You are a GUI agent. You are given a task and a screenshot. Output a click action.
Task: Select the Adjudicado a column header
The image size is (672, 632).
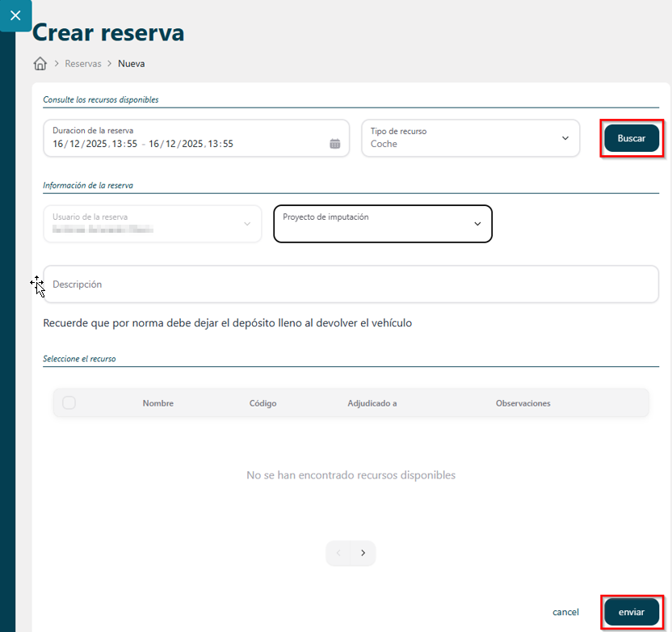pos(372,403)
